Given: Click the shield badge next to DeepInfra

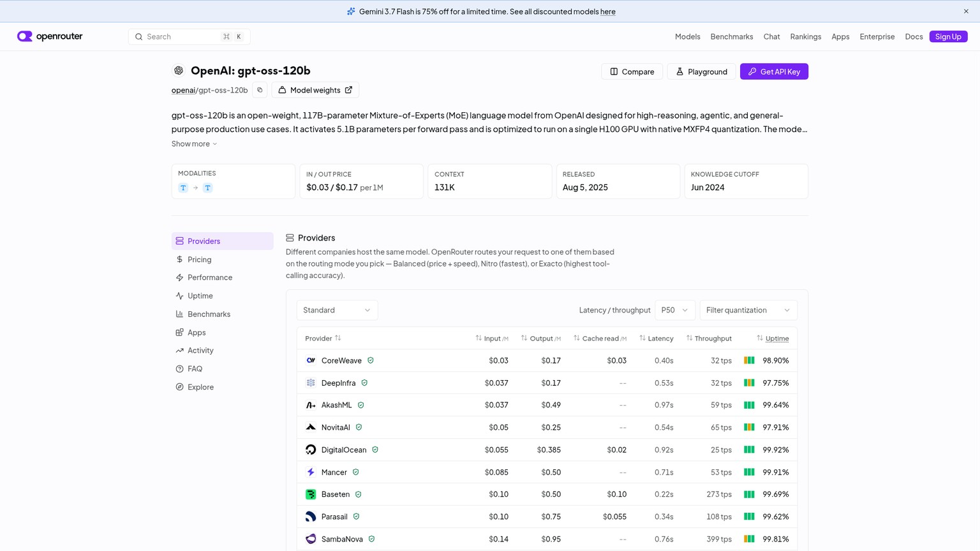Looking at the screenshot, I should [x=364, y=383].
